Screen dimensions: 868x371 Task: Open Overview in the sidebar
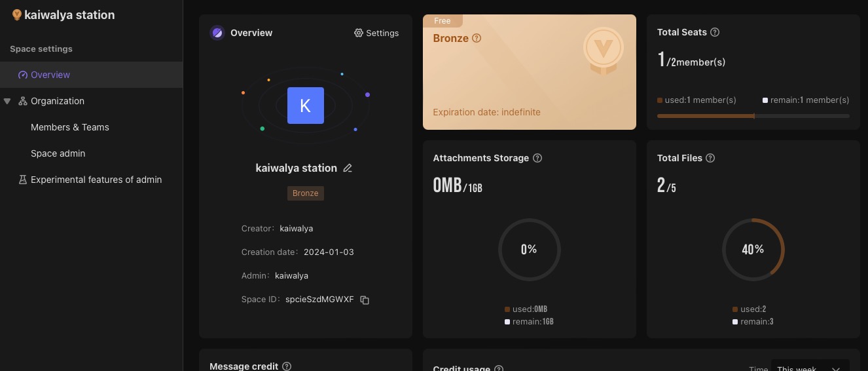(91, 75)
